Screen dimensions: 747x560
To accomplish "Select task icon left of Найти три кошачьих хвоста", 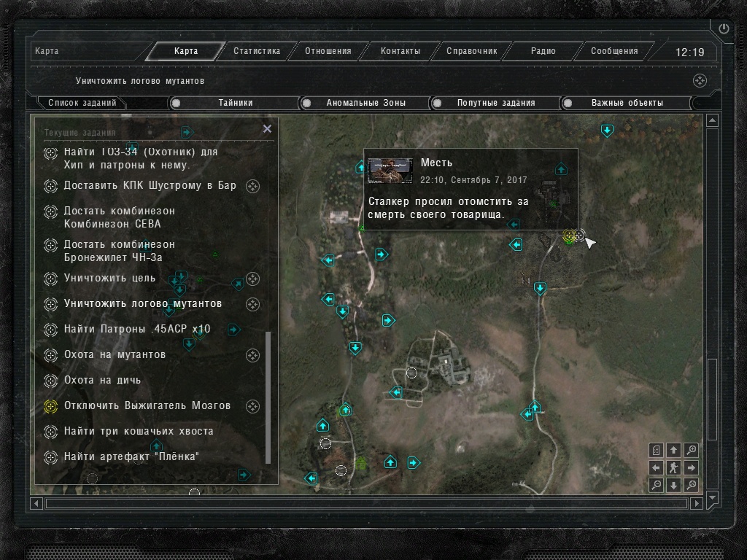I will tap(50, 432).
